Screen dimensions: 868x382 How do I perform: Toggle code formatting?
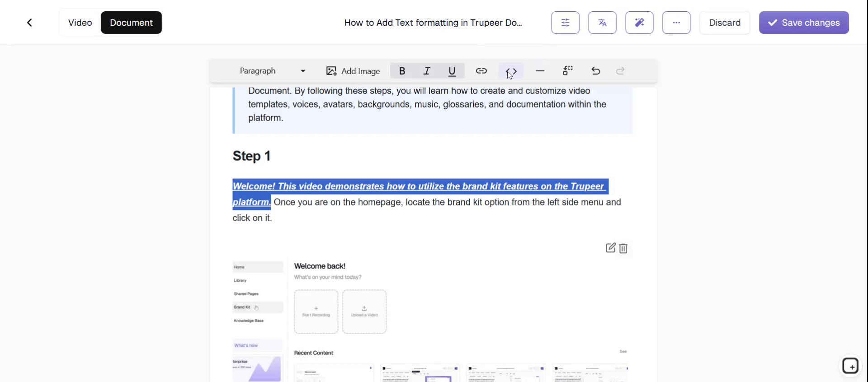click(511, 71)
